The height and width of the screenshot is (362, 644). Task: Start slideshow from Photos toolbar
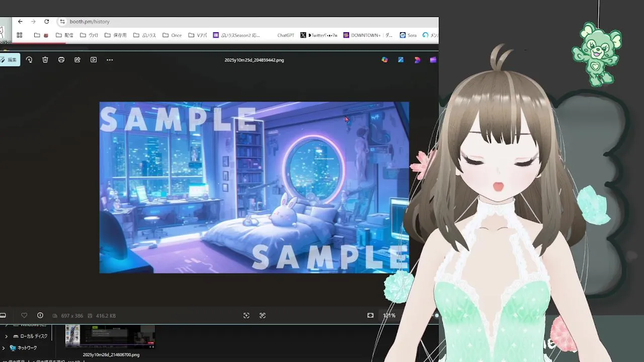[94, 60]
